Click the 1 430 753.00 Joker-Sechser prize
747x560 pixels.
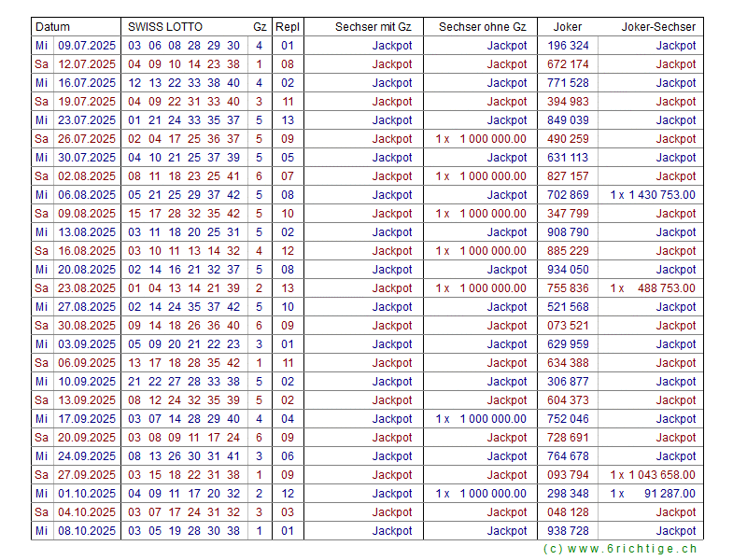point(653,195)
